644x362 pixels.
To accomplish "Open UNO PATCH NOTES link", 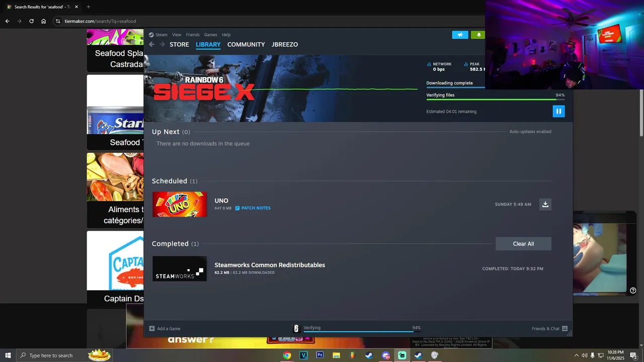I will click(256, 208).
